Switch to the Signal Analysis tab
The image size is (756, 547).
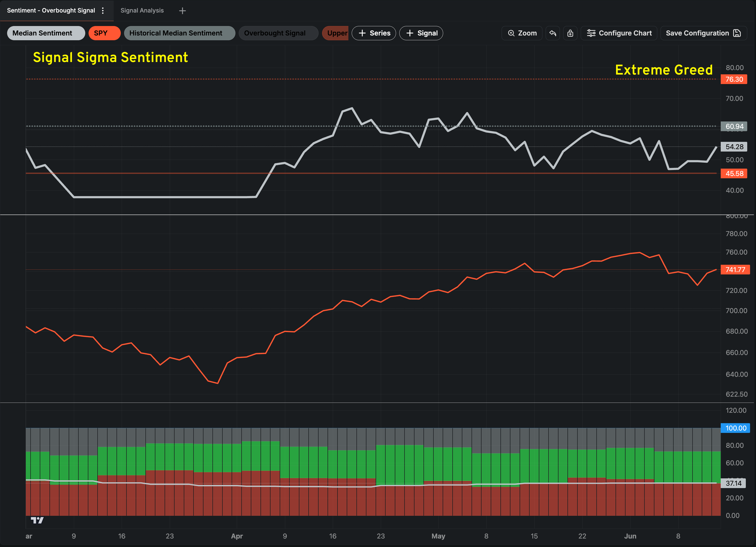[142, 11]
